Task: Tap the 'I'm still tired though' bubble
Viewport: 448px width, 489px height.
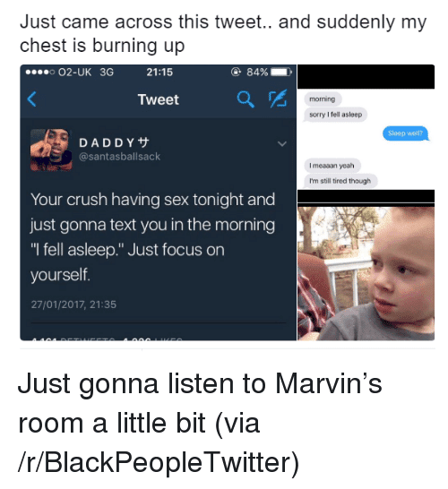Action: 340,181
